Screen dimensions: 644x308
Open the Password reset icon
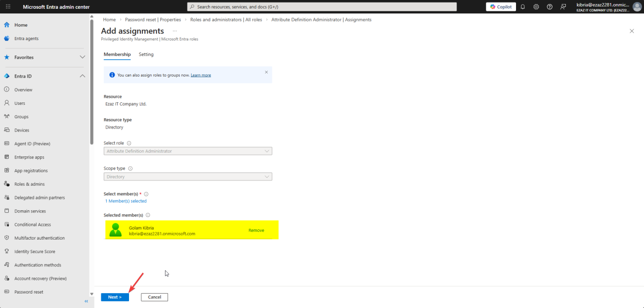[7, 292]
